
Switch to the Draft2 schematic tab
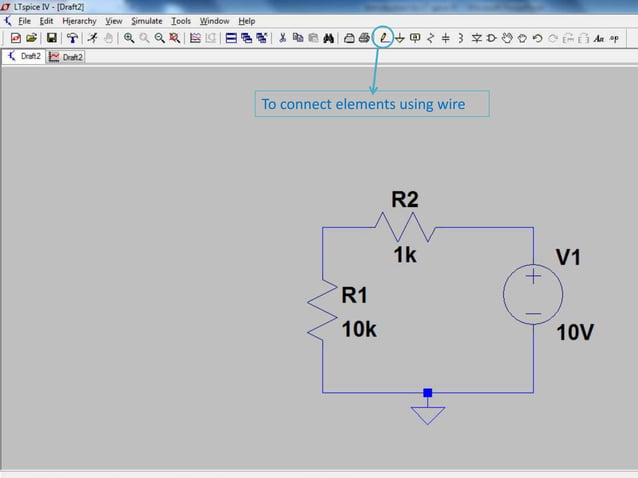pos(24,57)
